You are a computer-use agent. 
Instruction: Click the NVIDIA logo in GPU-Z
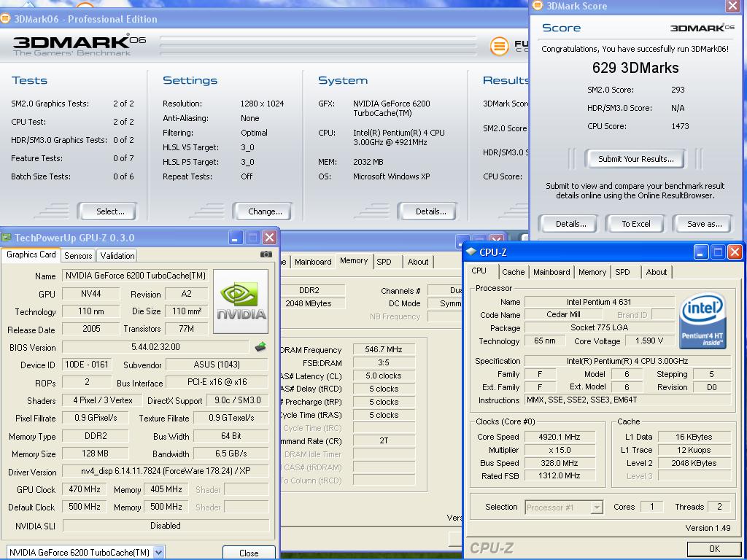pyautogui.click(x=241, y=301)
